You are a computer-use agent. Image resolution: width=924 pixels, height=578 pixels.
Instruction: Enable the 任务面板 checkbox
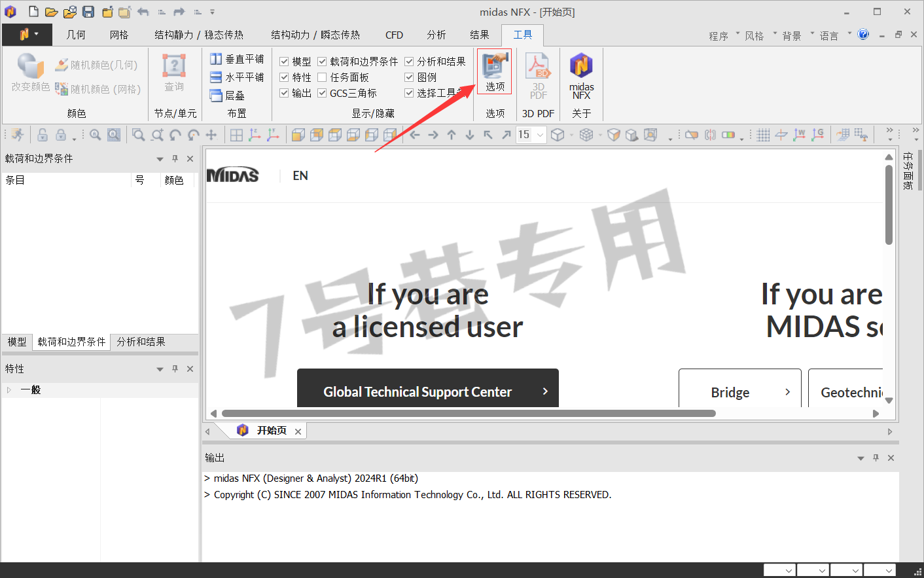coord(322,77)
